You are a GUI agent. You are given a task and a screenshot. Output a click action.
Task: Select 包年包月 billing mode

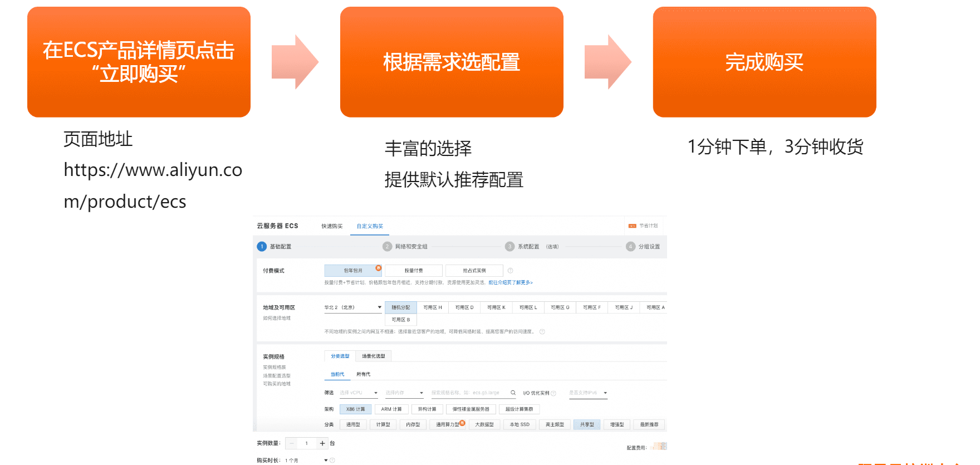coord(353,271)
